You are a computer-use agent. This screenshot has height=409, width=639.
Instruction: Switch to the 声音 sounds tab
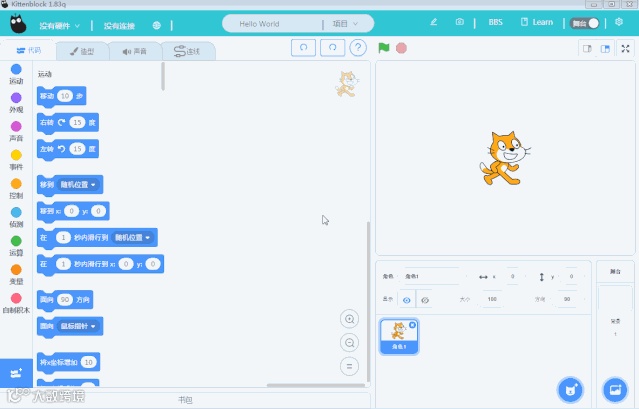[x=134, y=51]
